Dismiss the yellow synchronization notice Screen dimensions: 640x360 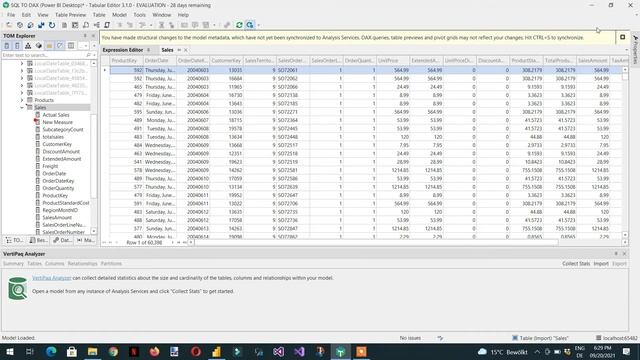pos(622,37)
